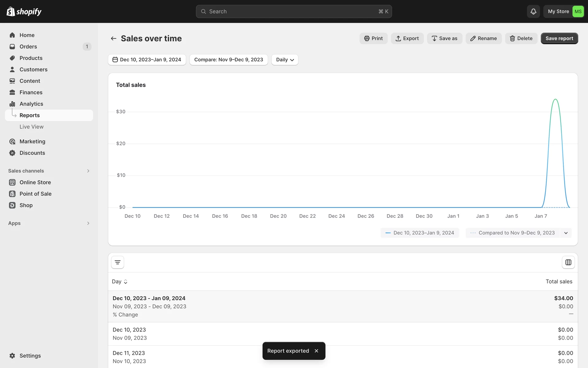Sort the table by the Day column
The height and width of the screenshot is (368, 588).
click(119, 282)
